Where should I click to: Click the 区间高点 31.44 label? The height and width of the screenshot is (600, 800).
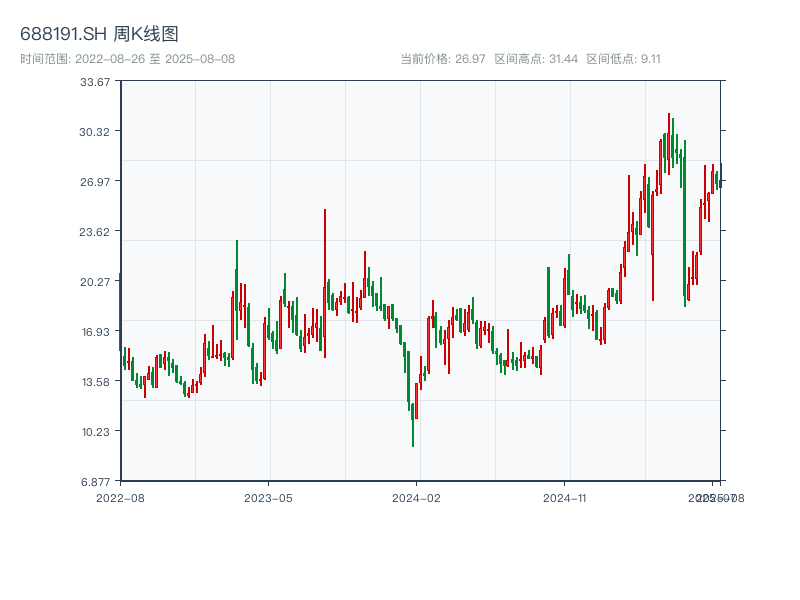coord(536,59)
